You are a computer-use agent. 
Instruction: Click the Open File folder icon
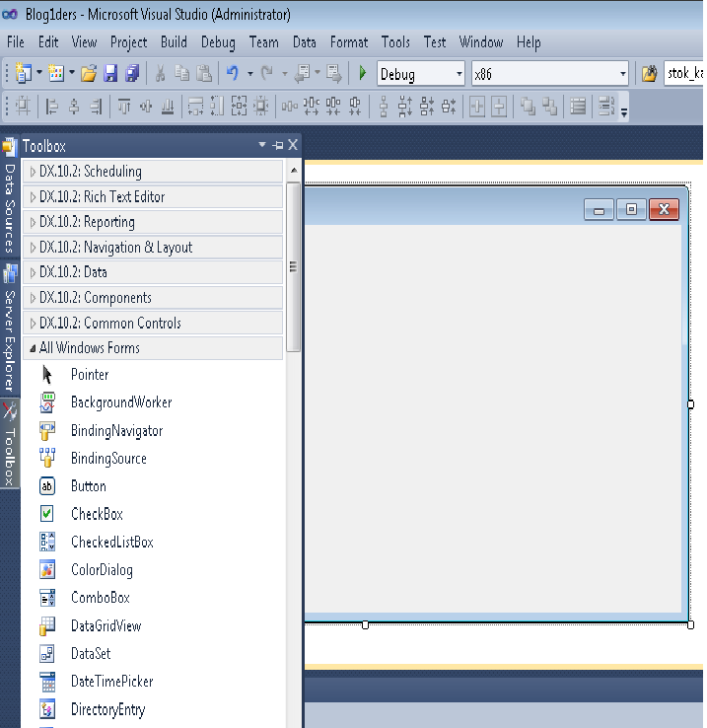tap(88, 73)
